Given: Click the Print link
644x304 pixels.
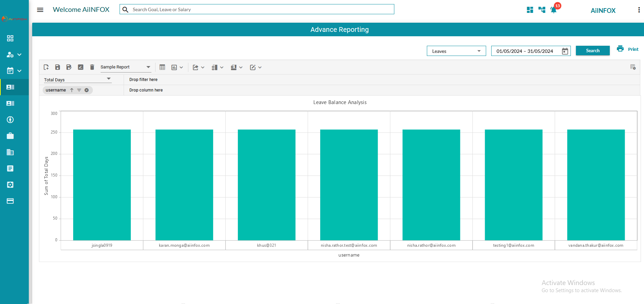Looking at the screenshot, I should coord(633,49).
